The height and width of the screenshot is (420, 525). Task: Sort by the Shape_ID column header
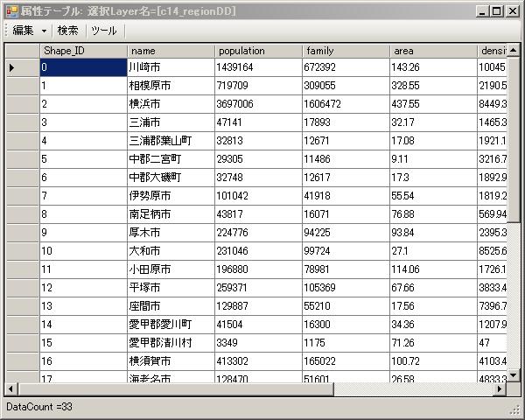pyautogui.click(x=82, y=51)
